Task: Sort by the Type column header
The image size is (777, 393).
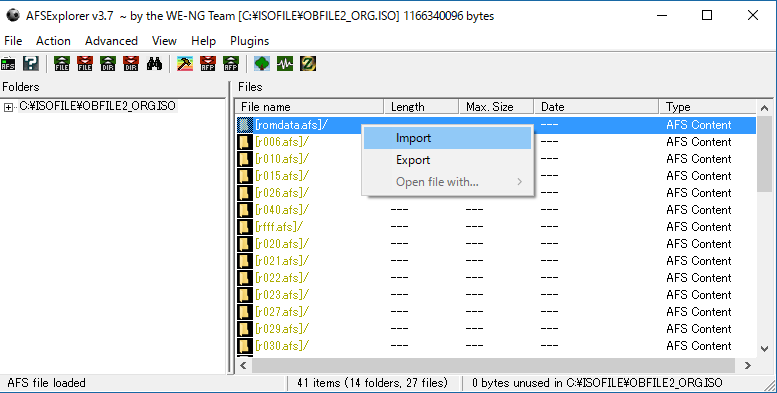Action: (x=708, y=107)
